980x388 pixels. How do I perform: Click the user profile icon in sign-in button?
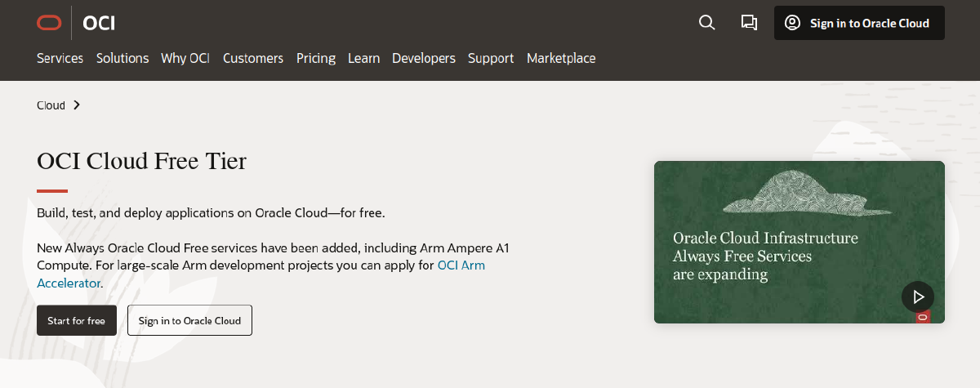[x=792, y=23]
